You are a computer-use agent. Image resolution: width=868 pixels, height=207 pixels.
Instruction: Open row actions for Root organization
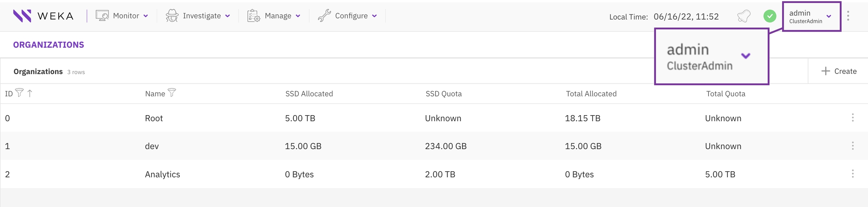(853, 118)
